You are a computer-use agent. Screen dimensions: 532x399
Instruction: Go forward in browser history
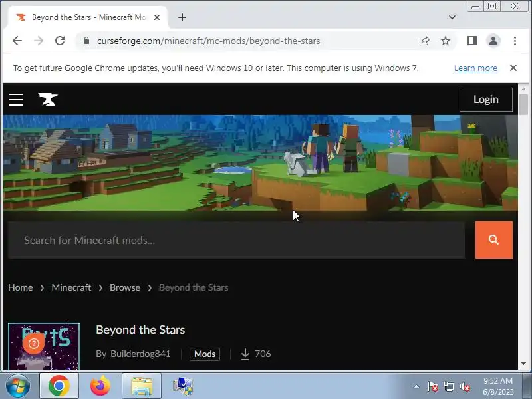pyautogui.click(x=39, y=41)
